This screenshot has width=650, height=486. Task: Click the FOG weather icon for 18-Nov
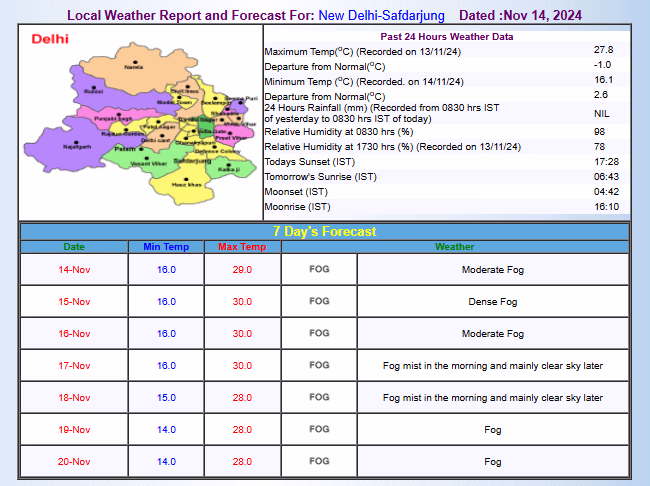coord(319,397)
